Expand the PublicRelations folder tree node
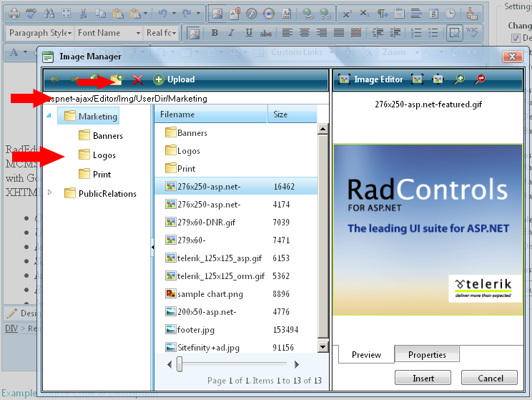 tap(50, 192)
